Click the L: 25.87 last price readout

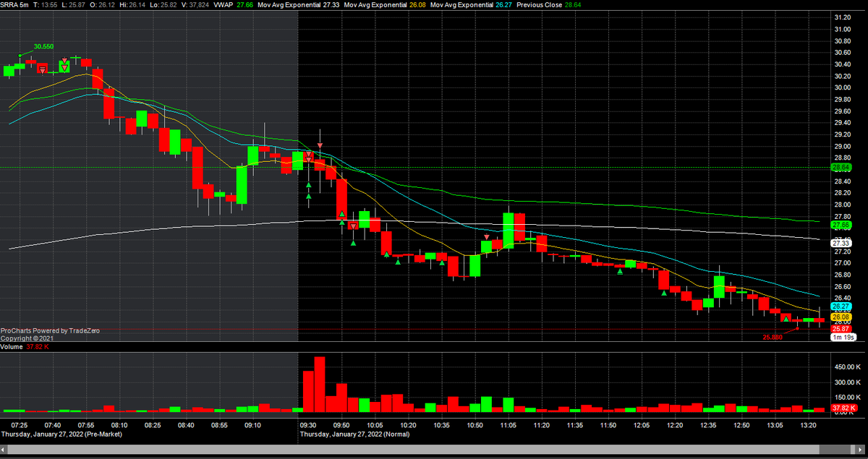[74, 4]
